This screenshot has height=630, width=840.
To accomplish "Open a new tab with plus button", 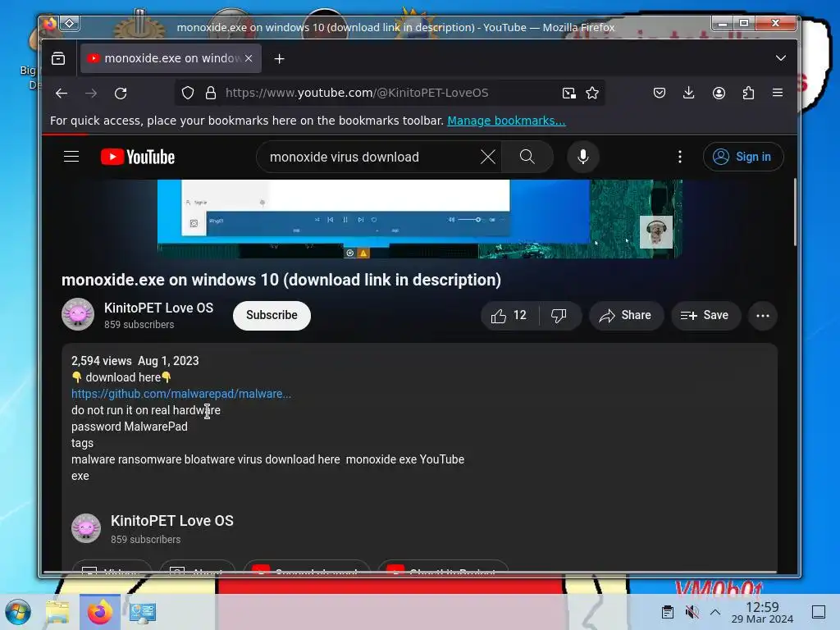I will (279, 59).
